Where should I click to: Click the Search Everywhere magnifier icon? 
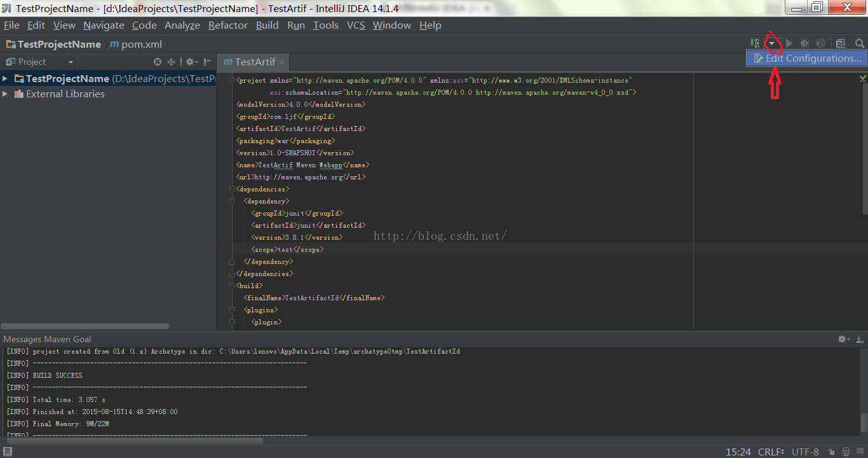859,43
